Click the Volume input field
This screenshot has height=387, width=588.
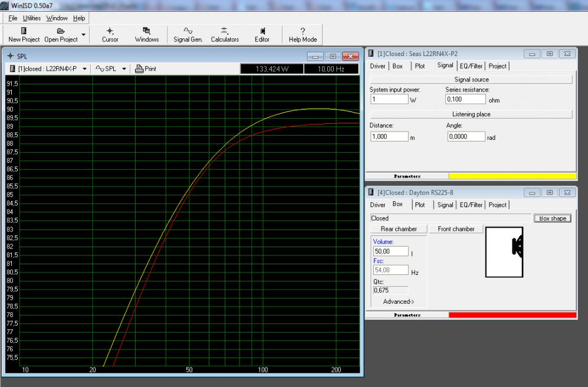(x=391, y=251)
